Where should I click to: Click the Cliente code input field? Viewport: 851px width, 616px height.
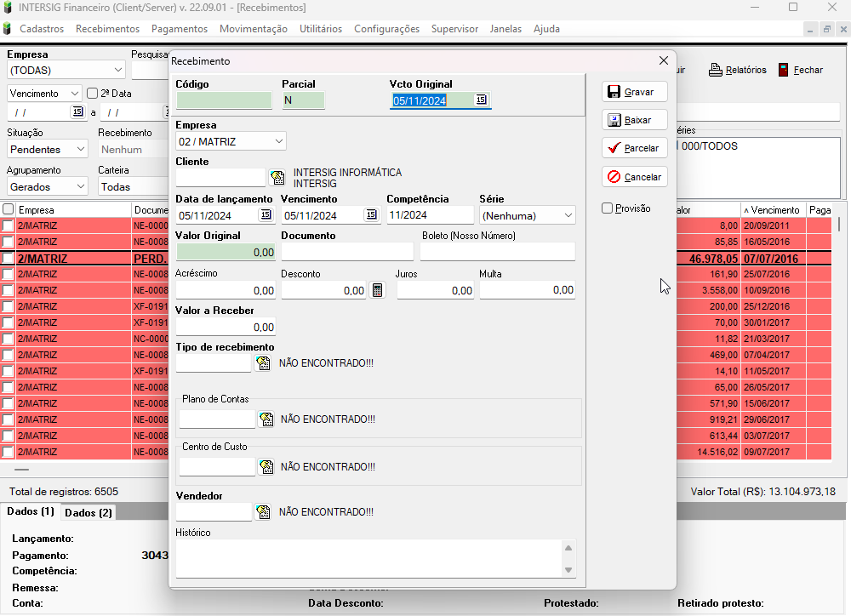pos(220,178)
